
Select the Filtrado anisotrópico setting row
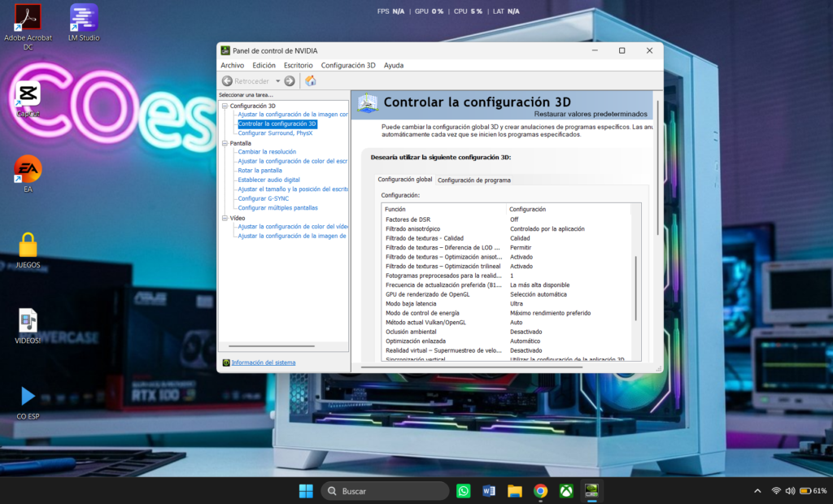coord(506,229)
